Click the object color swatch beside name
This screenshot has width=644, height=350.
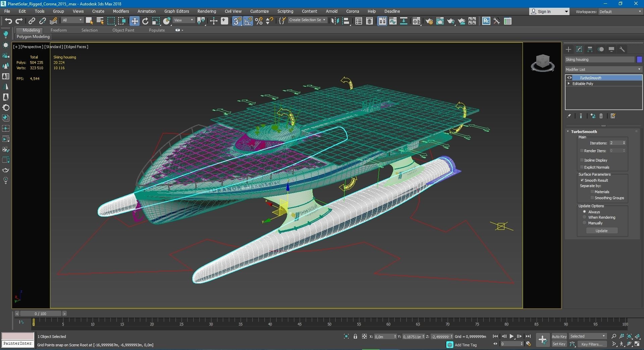[639, 59]
